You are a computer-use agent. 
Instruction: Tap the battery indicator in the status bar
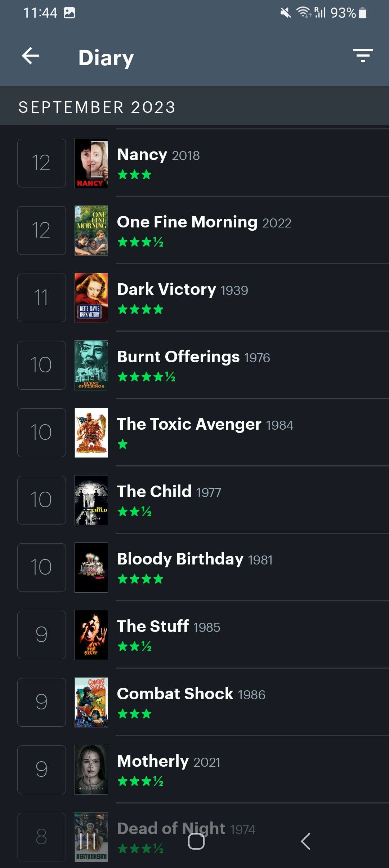[363, 12]
